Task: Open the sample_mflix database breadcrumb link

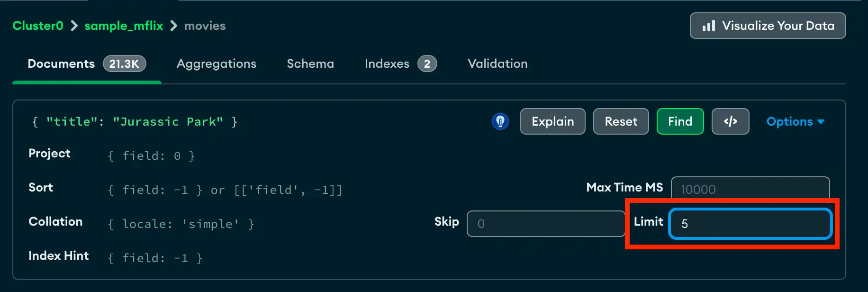Action: point(123,26)
